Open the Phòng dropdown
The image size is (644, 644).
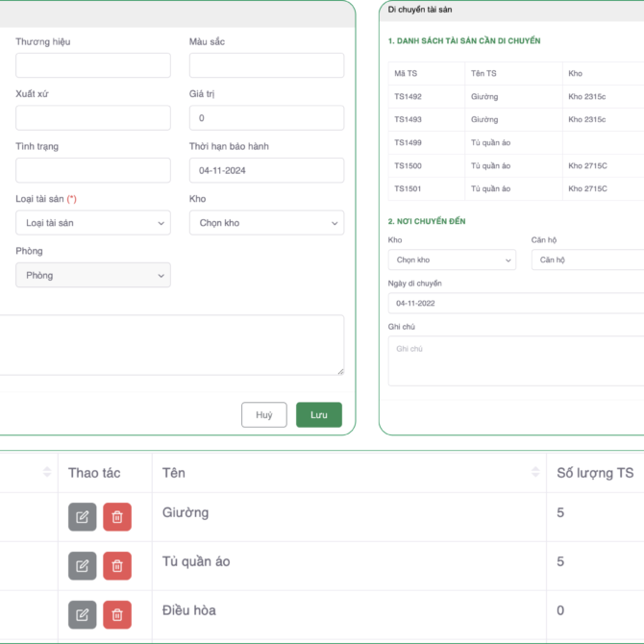coord(93,275)
